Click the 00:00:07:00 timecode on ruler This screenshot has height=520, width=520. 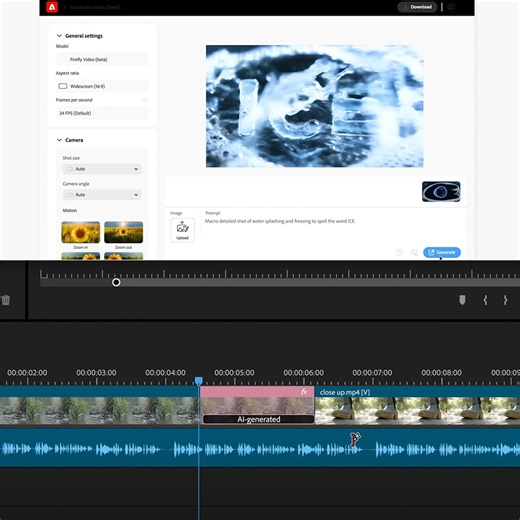372,373
